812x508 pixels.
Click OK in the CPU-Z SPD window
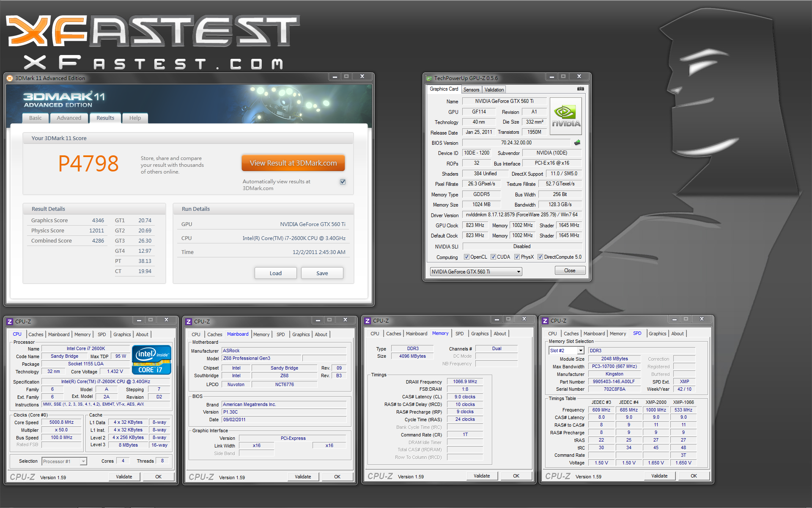point(694,476)
